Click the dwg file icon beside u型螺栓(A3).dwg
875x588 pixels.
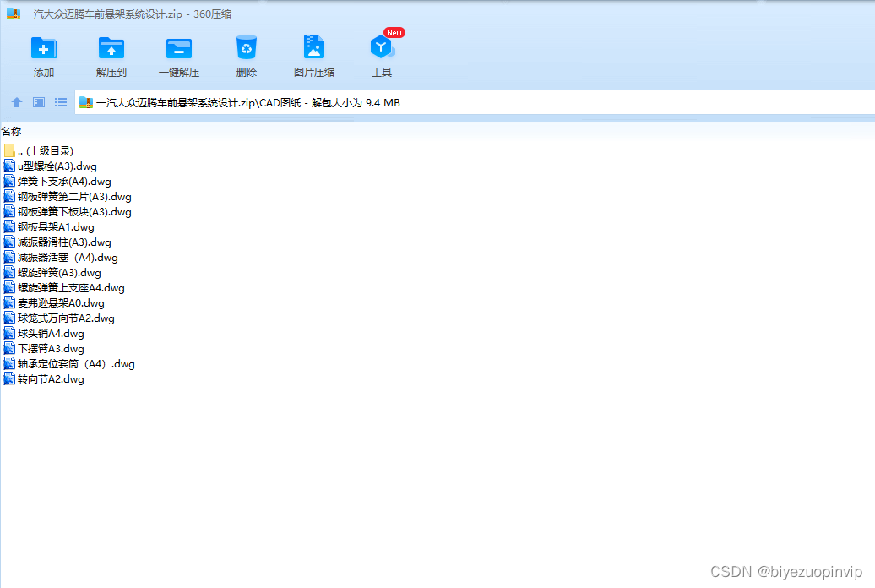(9, 166)
